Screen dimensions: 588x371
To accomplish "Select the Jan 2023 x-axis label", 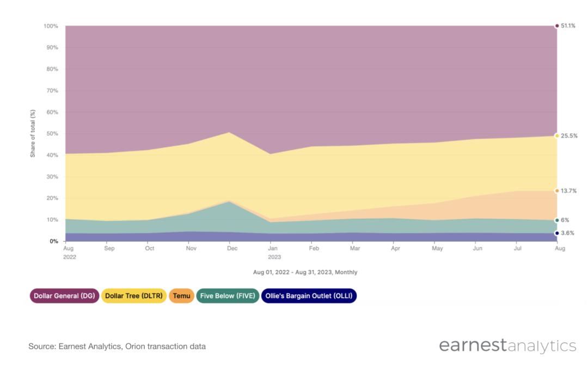I will pos(274,252).
